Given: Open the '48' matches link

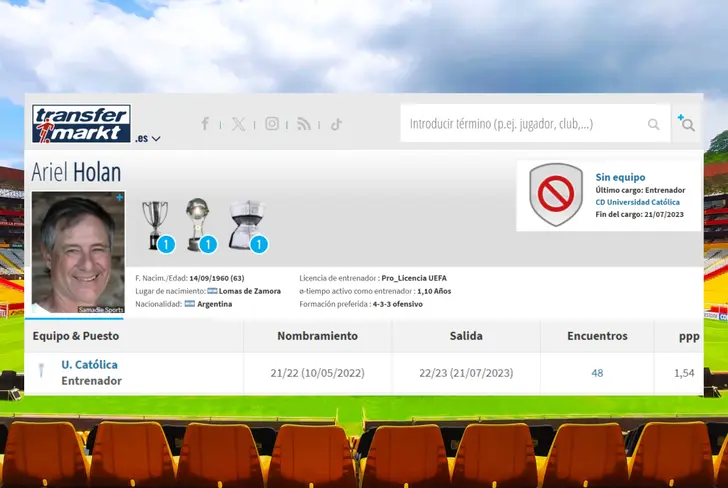Looking at the screenshot, I should [597, 373].
